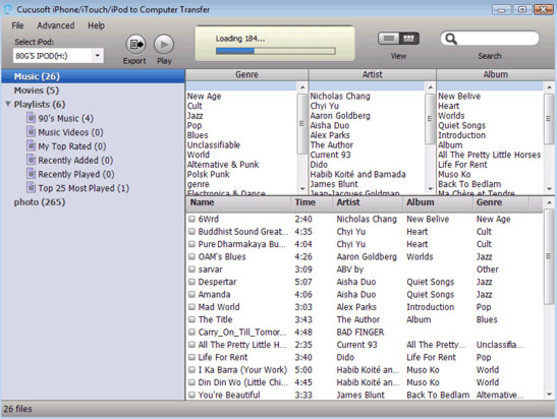Screen dimensions: 557x419
Task: Switch to list view icon
Action: tap(389, 38)
